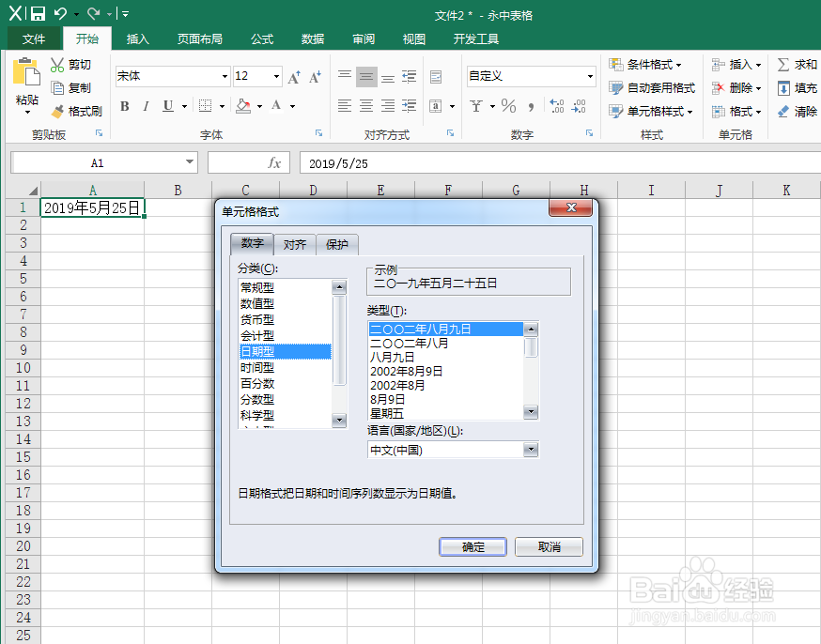Switch to the Page Layout (页面布局) tab
821x644 pixels.
tap(199, 38)
